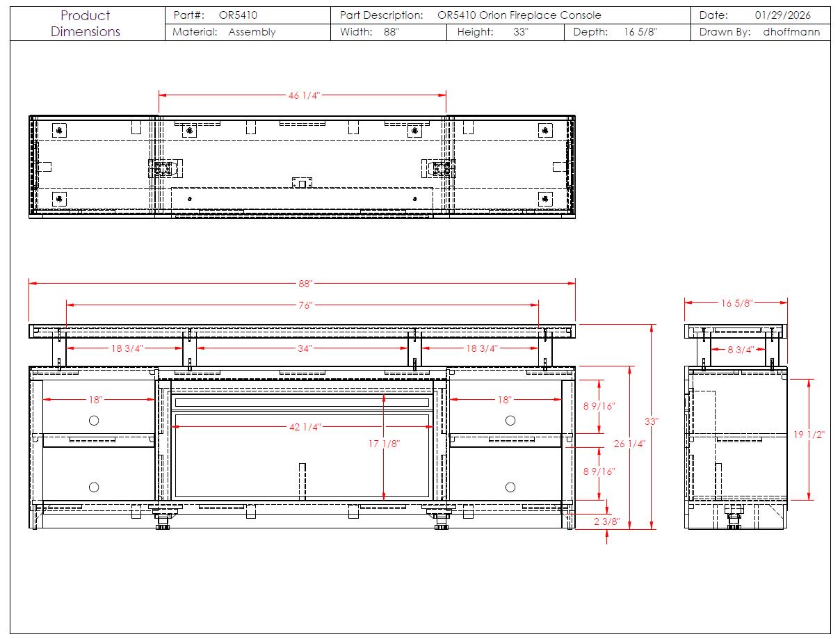Screen dimensions: 840x639
Task: Click the Date 01/29/2026 field
Action: point(760,15)
